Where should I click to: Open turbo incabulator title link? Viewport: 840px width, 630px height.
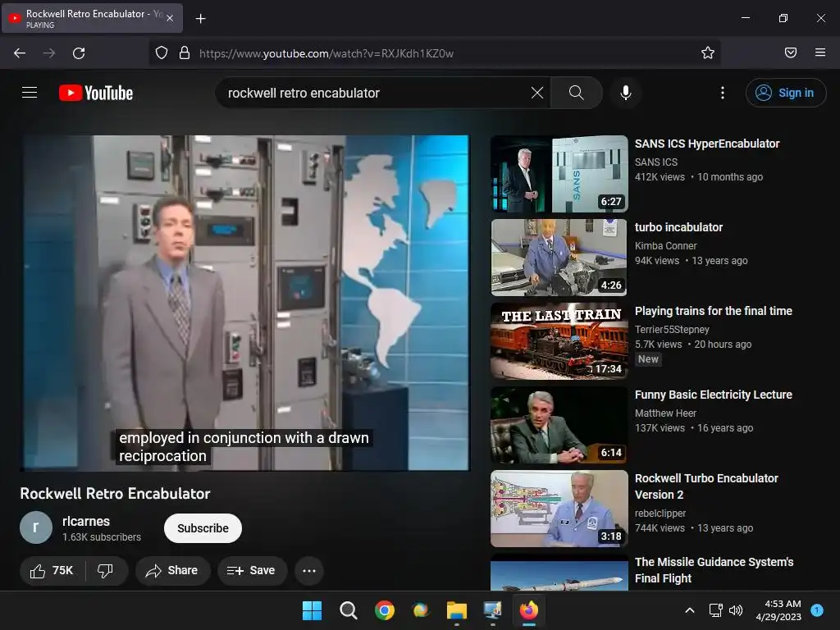point(678,227)
